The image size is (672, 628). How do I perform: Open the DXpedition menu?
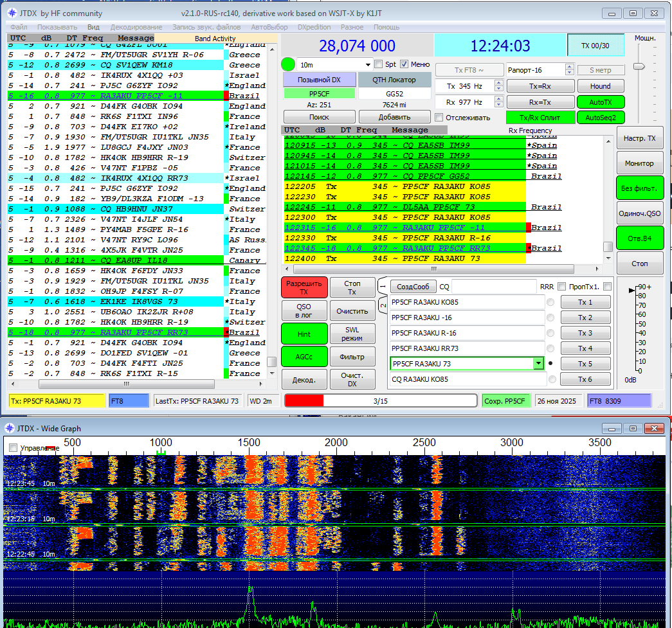[x=314, y=27]
